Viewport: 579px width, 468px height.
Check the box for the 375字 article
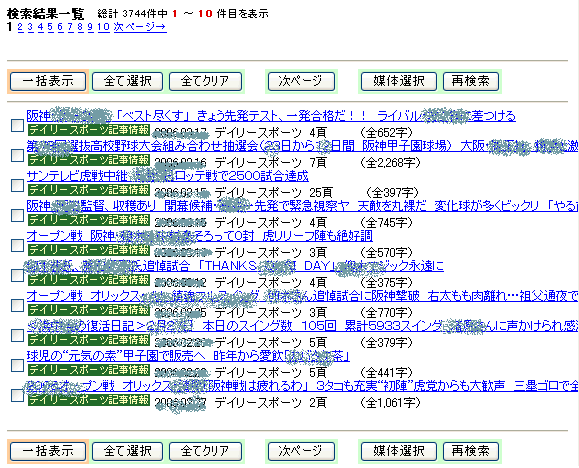[17, 275]
